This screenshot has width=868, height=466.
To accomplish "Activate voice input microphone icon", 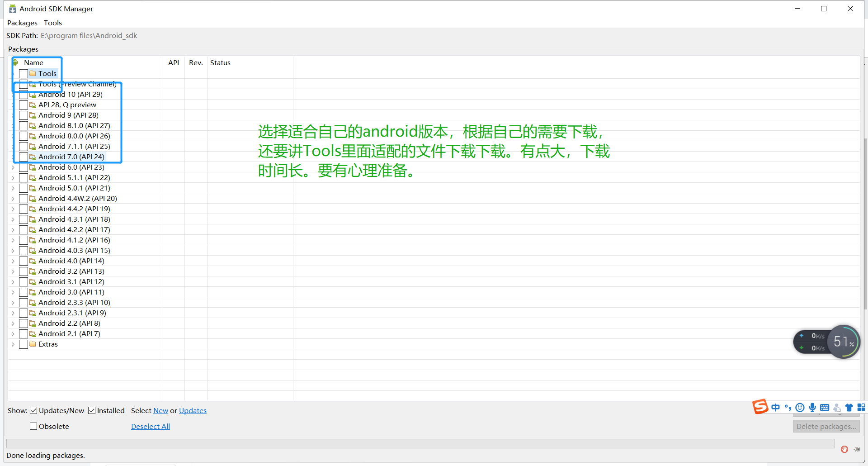I will [x=812, y=408].
